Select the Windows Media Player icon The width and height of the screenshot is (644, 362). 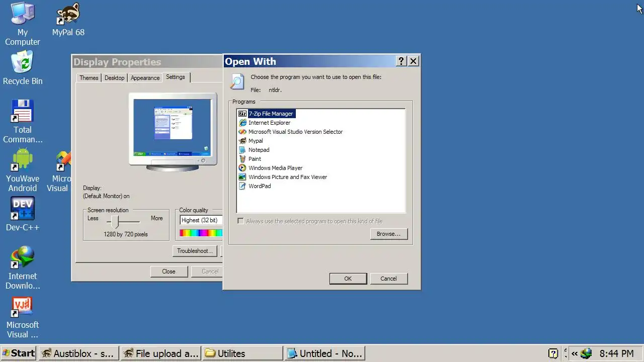(x=243, y=168)
